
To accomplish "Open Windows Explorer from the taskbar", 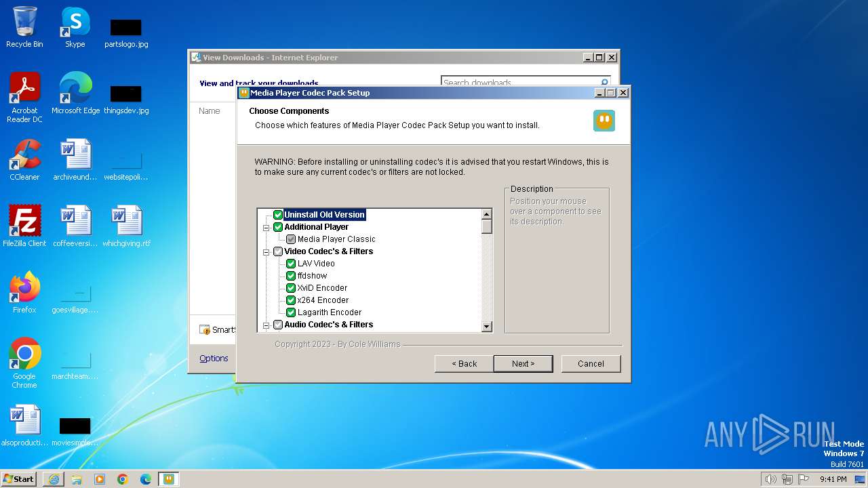I will pyautogui.click(x=77, y=479).
